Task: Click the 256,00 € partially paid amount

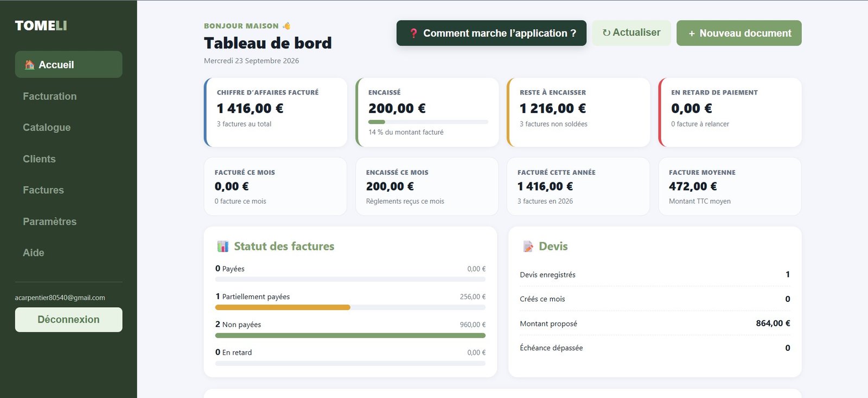Action: pyautogui.click(x=473, y=297)
